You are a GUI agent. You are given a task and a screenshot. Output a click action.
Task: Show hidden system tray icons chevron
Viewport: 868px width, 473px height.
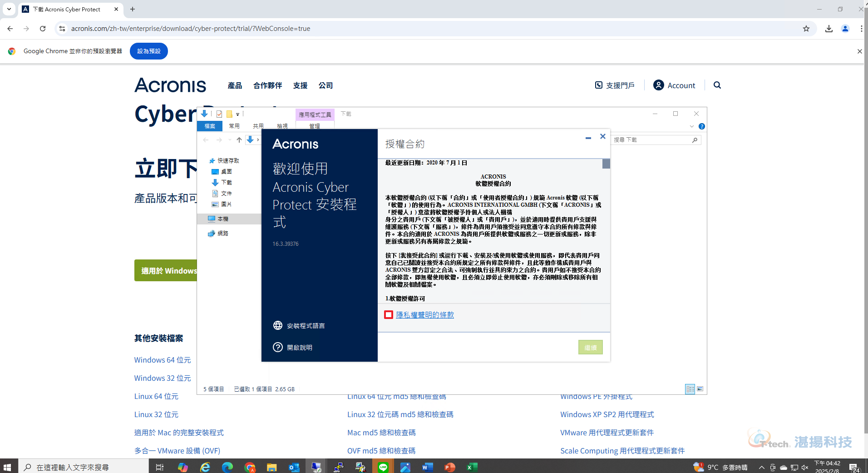[762, 467]
